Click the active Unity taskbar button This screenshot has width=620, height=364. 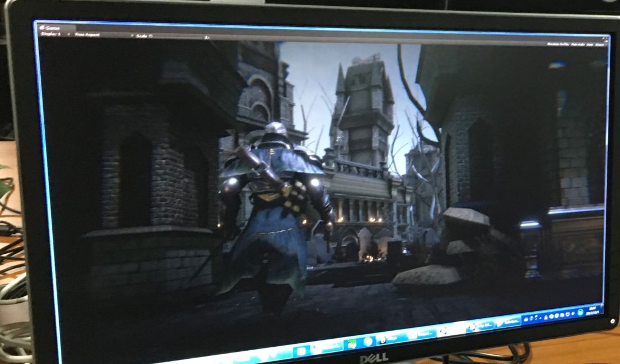pyautogui.click(x=451, y=331)
